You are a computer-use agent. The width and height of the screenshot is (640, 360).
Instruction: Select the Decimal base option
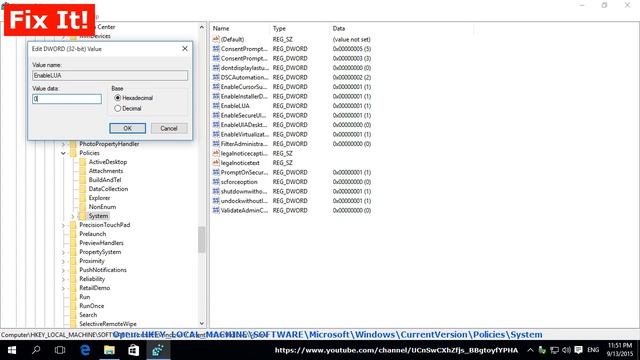[x=118, y=109]
